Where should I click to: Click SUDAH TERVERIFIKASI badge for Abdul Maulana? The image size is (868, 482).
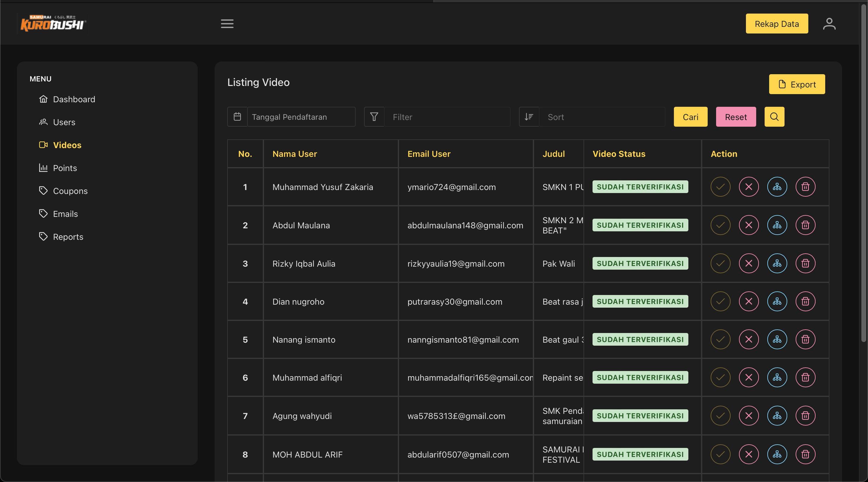(x=640, y=225)
